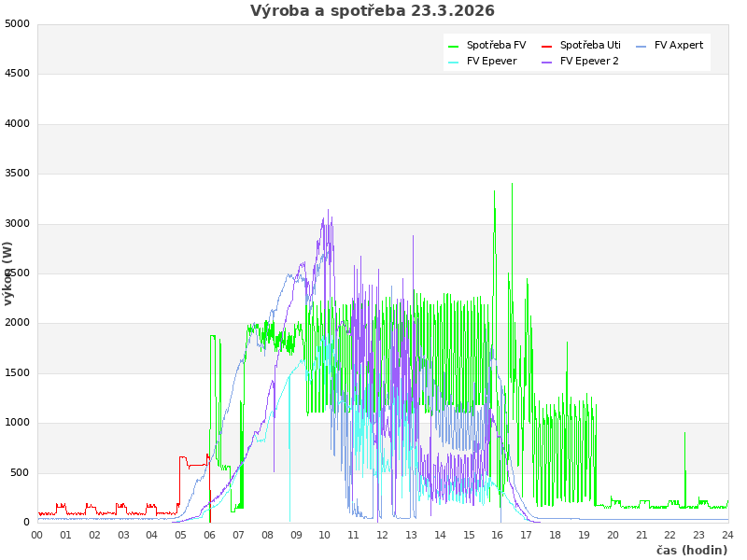Click the blue FV Axpert legend line marker
Screen dimensions: 747x560
pos(641,46)
